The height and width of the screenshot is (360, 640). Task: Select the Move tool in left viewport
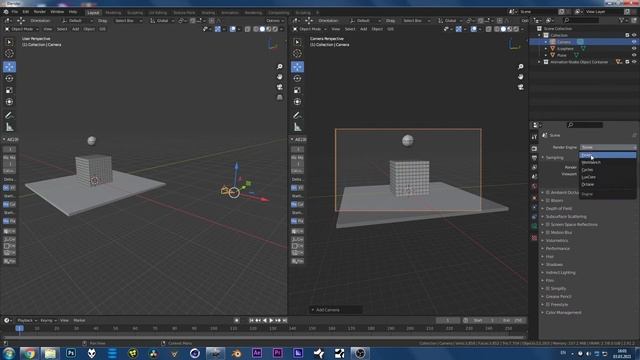pos(9,67)
